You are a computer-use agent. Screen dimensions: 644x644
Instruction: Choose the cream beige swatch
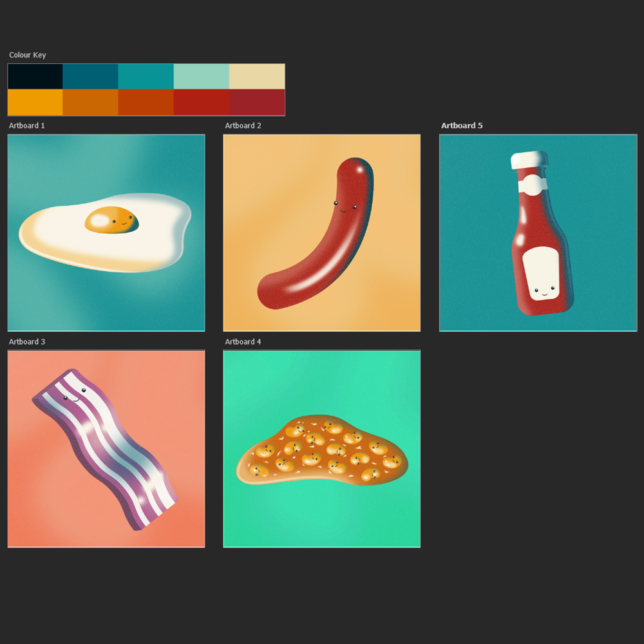[x=257, y=77]
